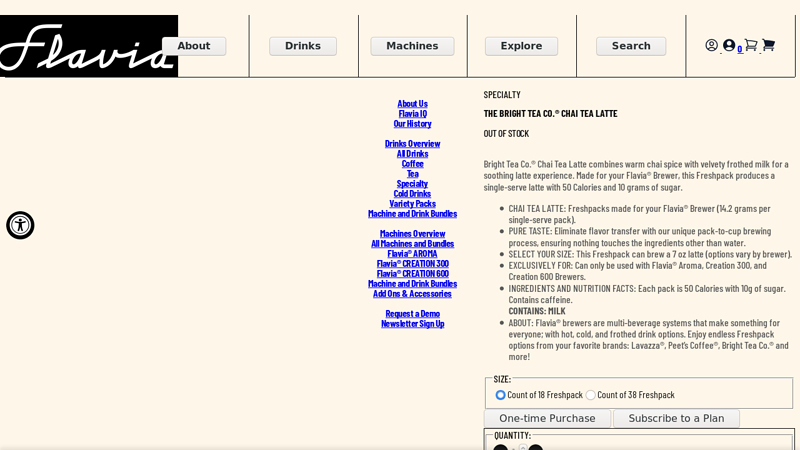Click the Request a Demo link

coord(412,314)
